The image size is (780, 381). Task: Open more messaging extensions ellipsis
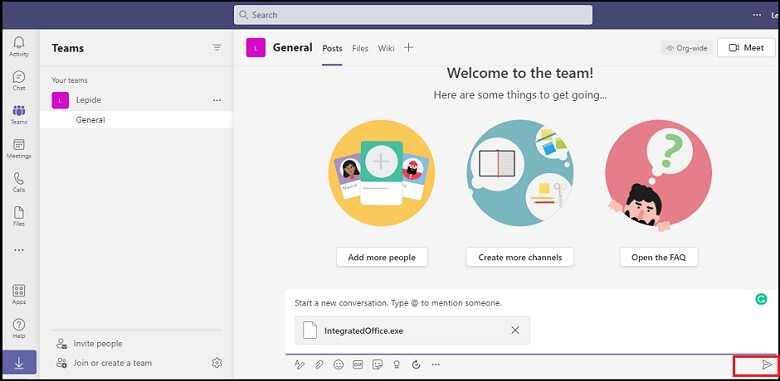(x=436, y=365)
